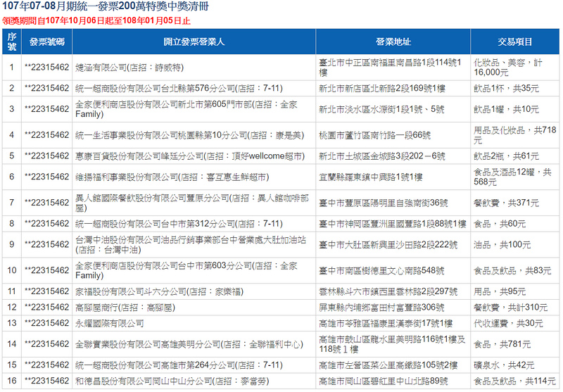Click item 餐飲費,共371元
Image resolution: width=563 pixels, height=392 pixels.
point(515,203)
